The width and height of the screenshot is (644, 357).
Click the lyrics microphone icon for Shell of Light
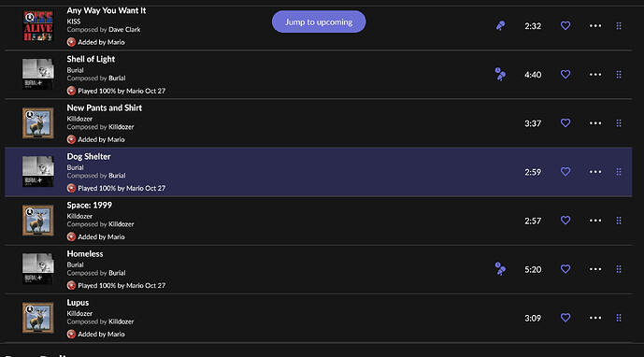[x=500, y=75]
